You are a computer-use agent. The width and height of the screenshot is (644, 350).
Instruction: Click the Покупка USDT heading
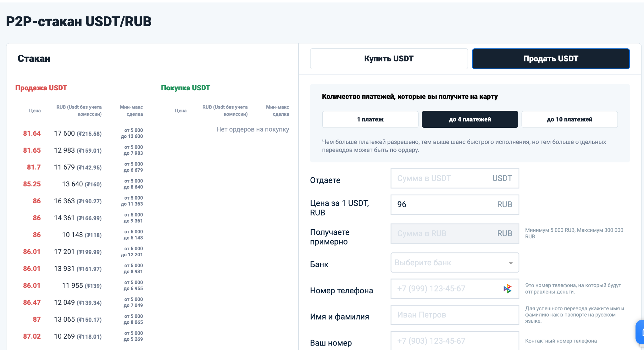point(186,88)
